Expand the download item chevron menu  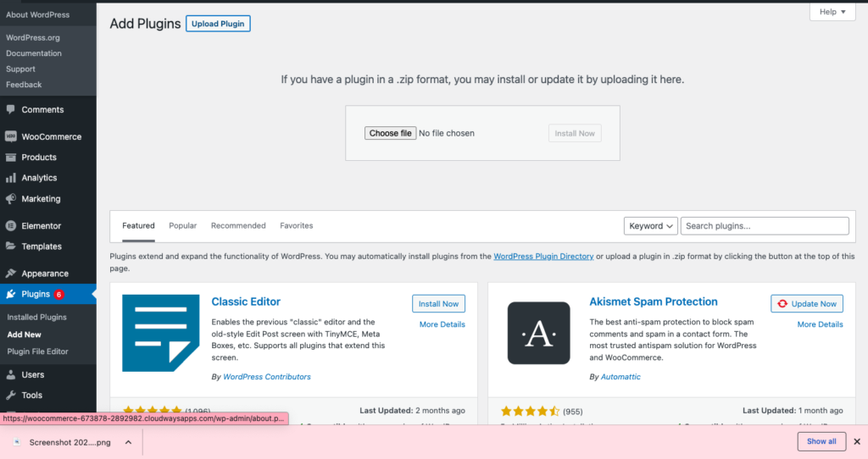pyautogui.click(x=129, y=442)
